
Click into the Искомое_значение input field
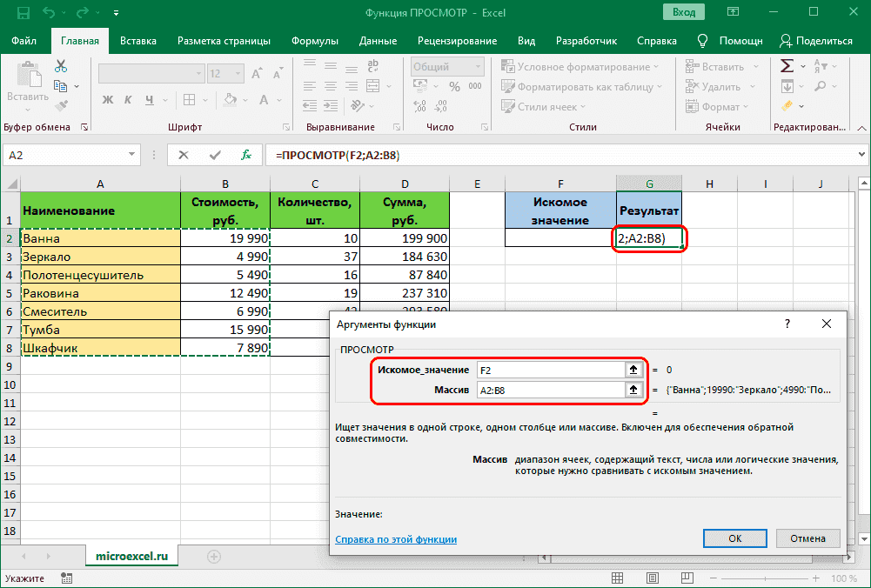coord(548,370)
